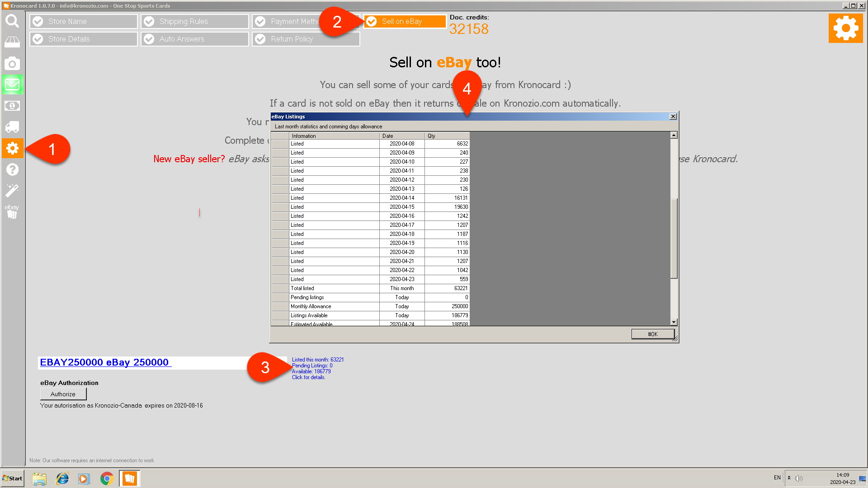Open the Store Name tab
868x488 pixels.
click(x=84, y=21)
